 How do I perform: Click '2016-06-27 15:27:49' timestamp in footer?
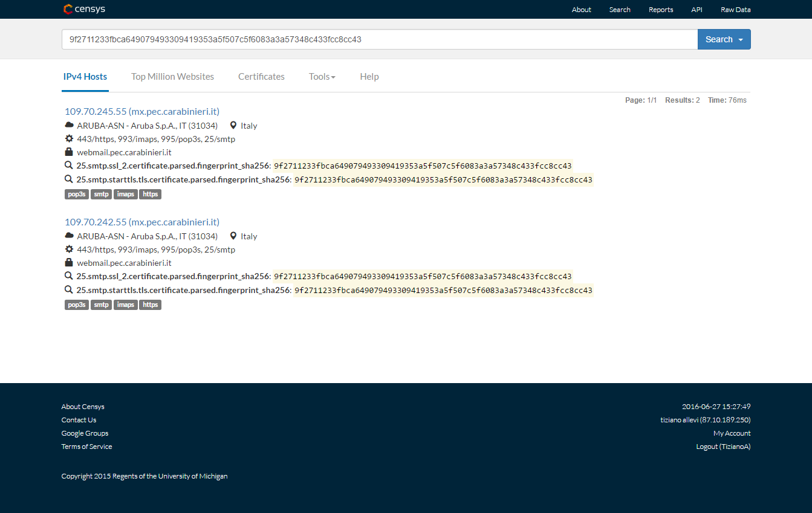(x=716, y=407)
